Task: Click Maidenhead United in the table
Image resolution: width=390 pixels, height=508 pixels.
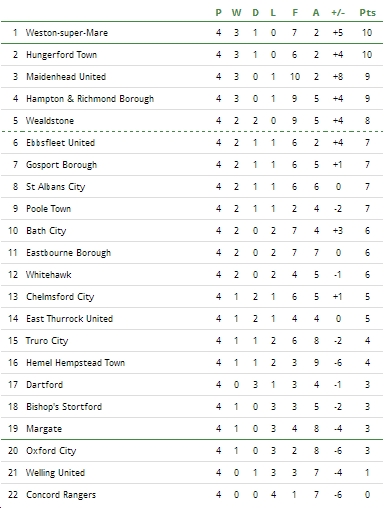Action: point(66,77)
